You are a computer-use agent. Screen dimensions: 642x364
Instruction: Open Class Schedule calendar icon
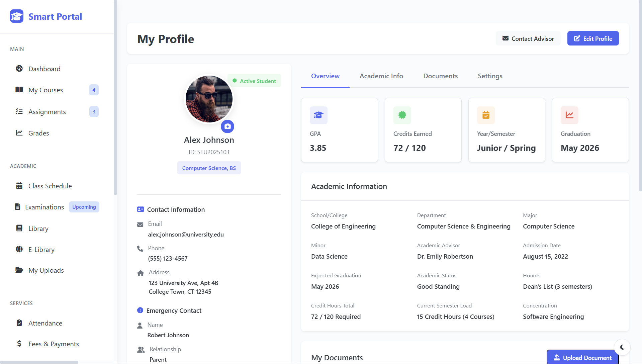point(19,186)
